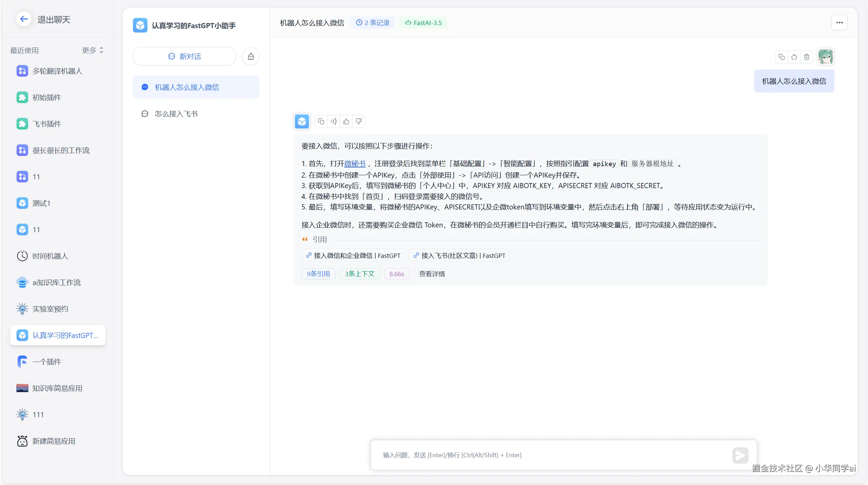The image size is (868, 485).
Task: Copy the user's message using copy icon
Action: (x=781, y=57)
